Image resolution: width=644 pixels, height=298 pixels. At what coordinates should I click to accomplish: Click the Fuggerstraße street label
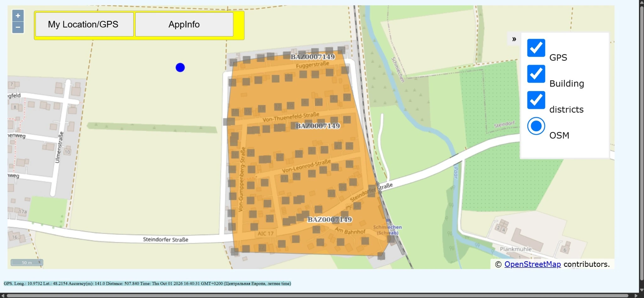[x=312, y=65]
